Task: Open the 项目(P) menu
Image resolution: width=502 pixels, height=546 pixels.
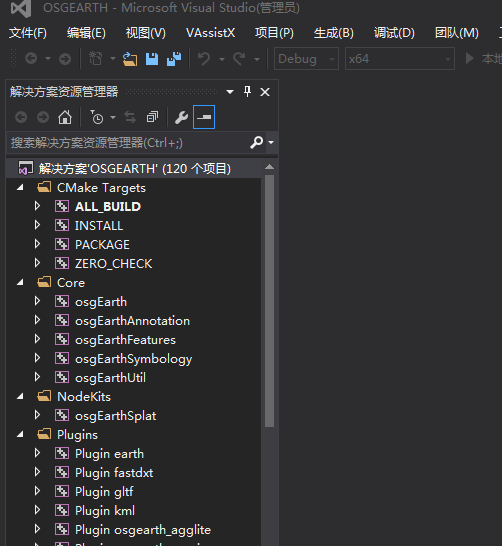Action: point(274,33)
